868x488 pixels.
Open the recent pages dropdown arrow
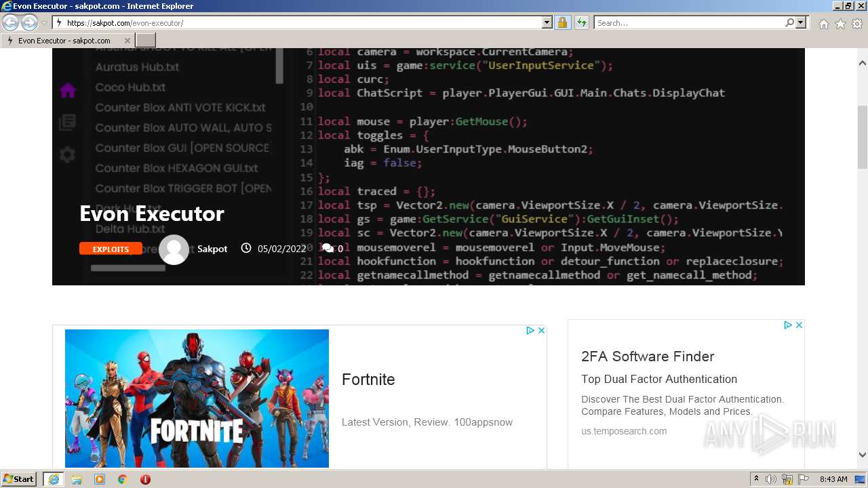tap(44, 23)
